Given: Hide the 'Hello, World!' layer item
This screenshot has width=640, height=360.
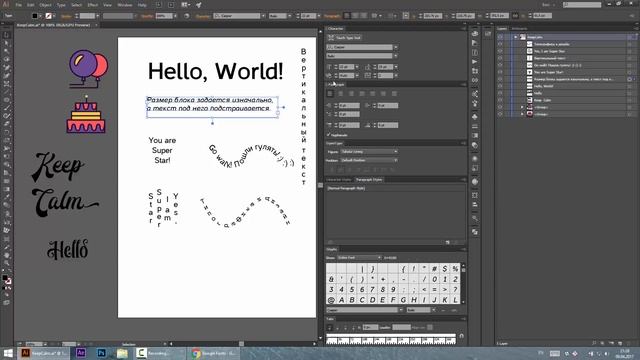Looking at the screenshot, I should point(500,86).
